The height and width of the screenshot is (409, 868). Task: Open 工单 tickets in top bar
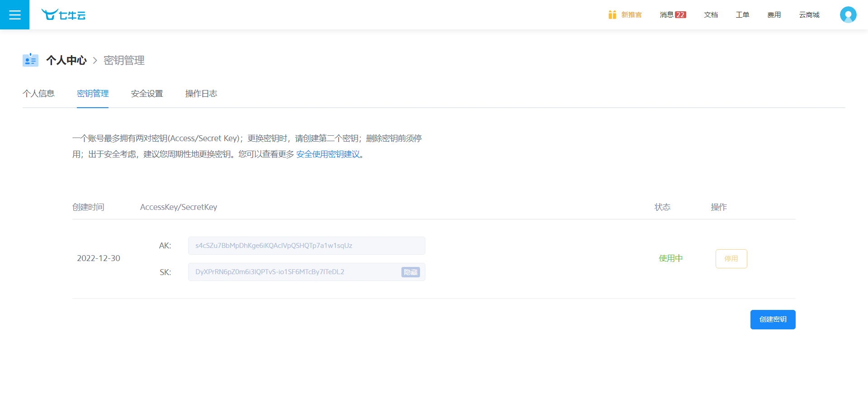click(x=742, y=15)
